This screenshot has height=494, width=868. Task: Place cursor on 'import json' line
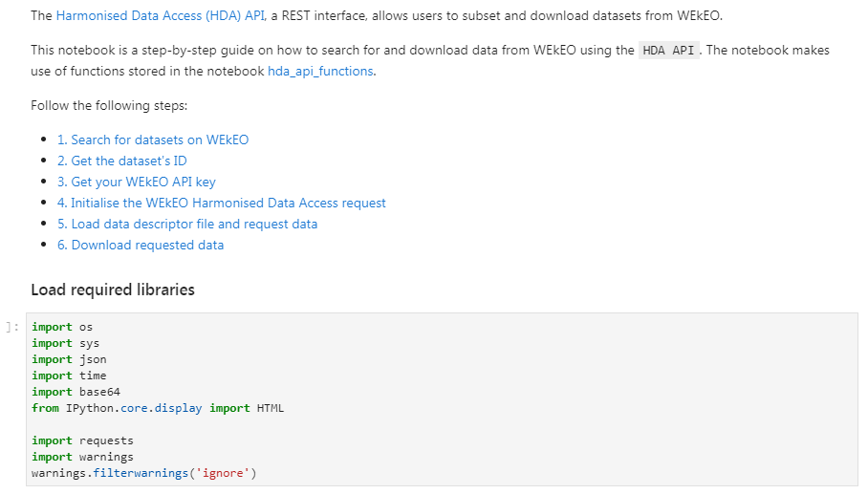pos(69,359)
